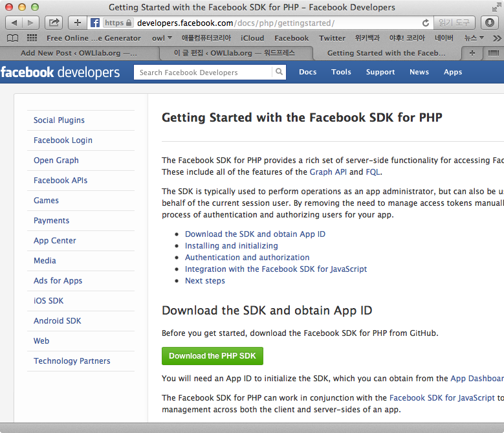Screen dimensions: 504x433
Task: Open the App Dashboard link
Action: point(477,379)
